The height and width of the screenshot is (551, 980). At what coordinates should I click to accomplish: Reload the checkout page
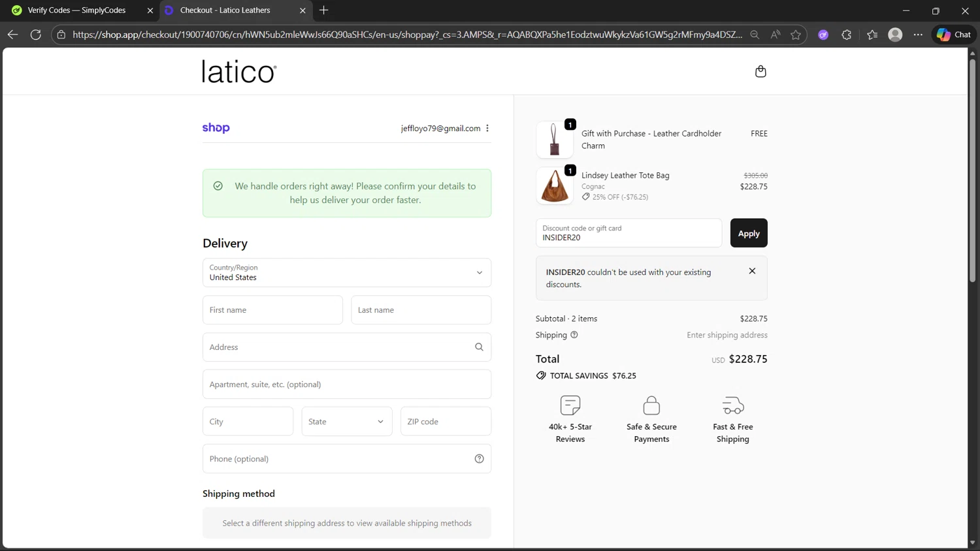36,35
